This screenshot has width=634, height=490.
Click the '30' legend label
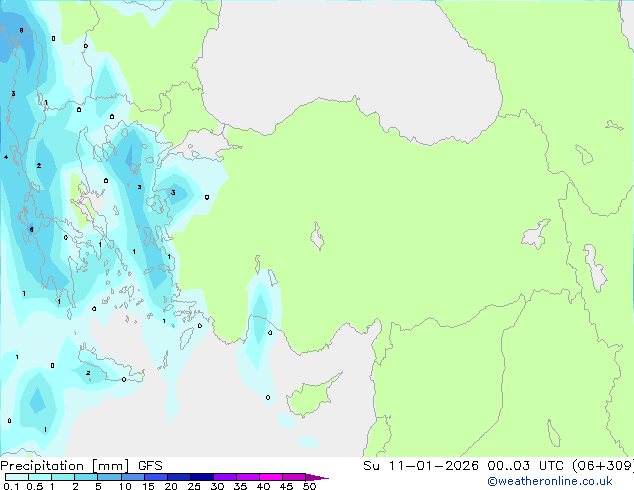[217, 486]
